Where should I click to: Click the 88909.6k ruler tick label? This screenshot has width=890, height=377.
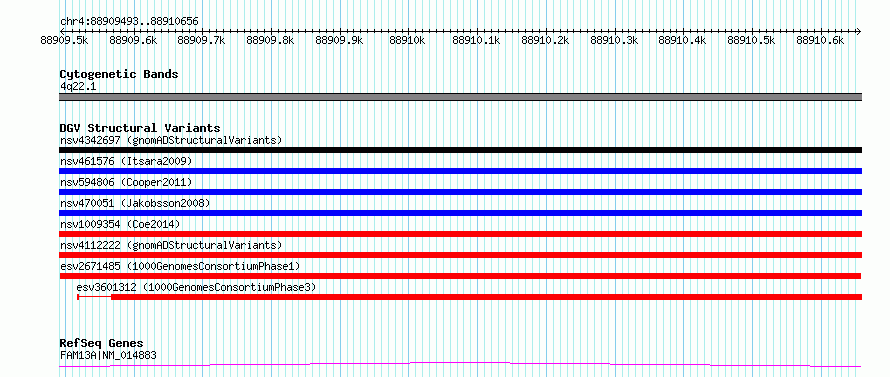tap(133, 40)
